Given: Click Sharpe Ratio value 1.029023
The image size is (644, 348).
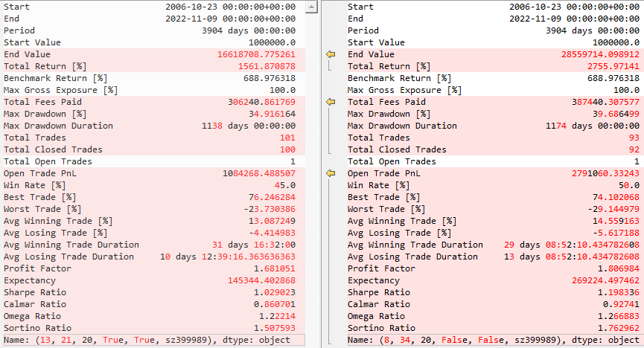Looking at the screenshot, I should click(x=275, y=292).
